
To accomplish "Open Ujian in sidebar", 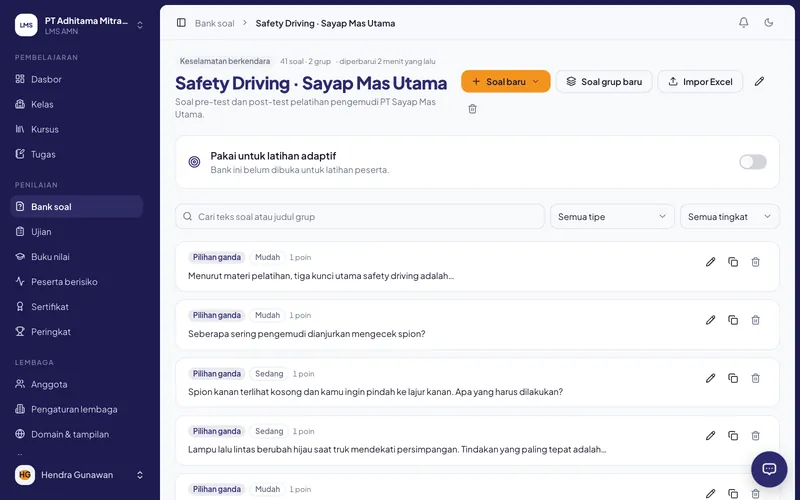I will pyautogui.click(x=77, y=232).
